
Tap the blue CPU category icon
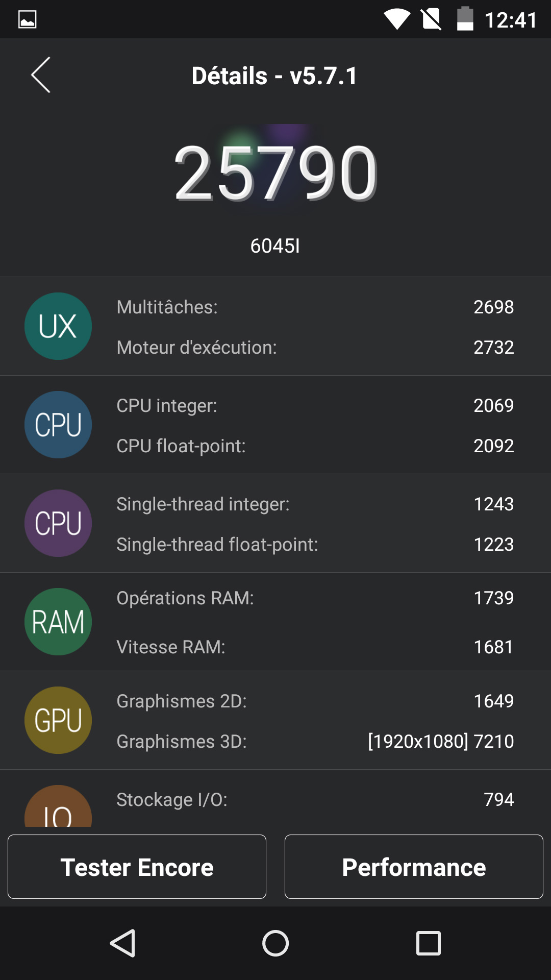click(x=58, y=425)
